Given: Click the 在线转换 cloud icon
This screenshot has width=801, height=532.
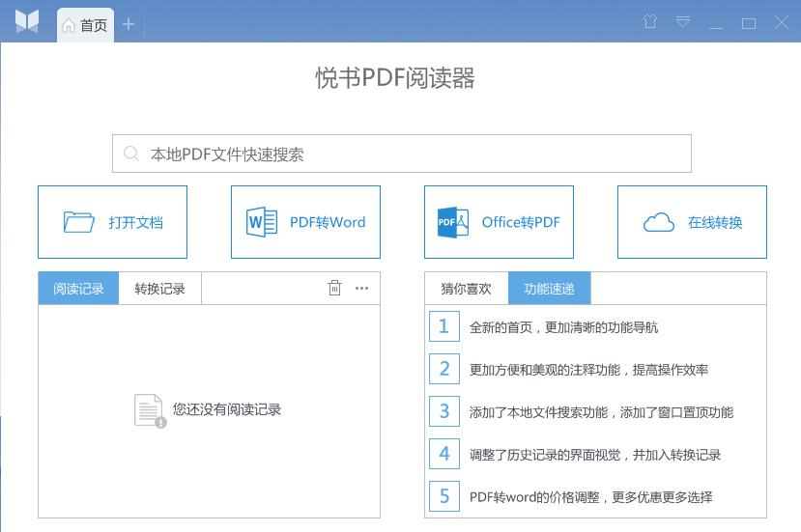Looking at the screenshot, I should pos(658,222).
